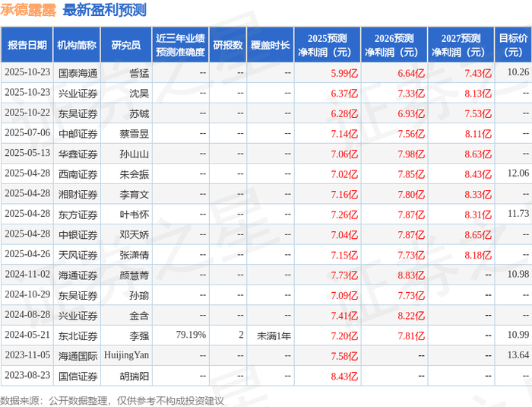Click the 数据来源 disclaimer footer text

pos(112,401)
